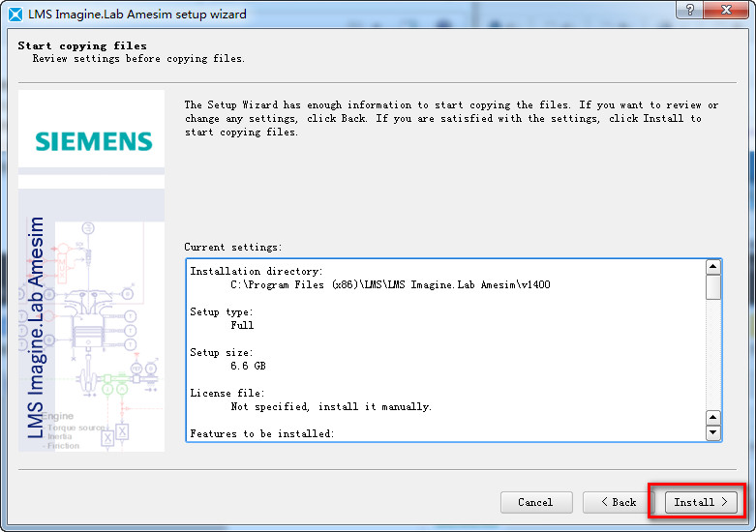The height and width of the screenshot is (532, 756).
Task: Click 'Not specified, install it manually.' text
Action: pos(331,406)
